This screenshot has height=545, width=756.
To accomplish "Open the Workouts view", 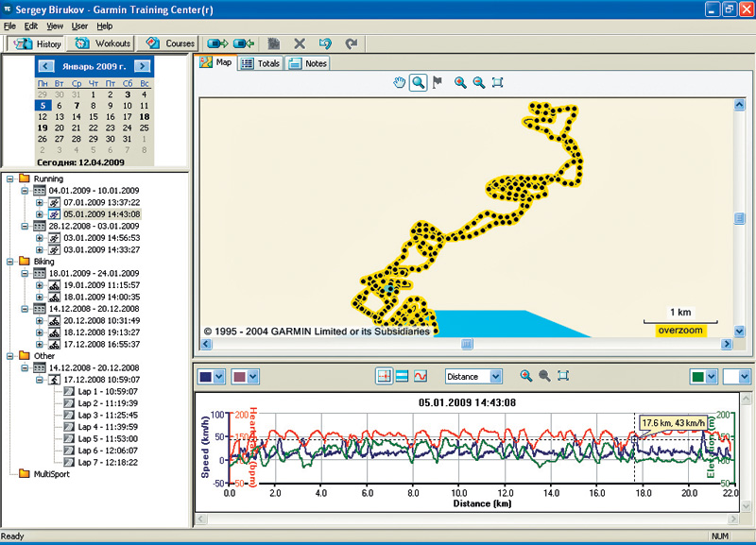I will pyautogui.click(x=102, y=43).
